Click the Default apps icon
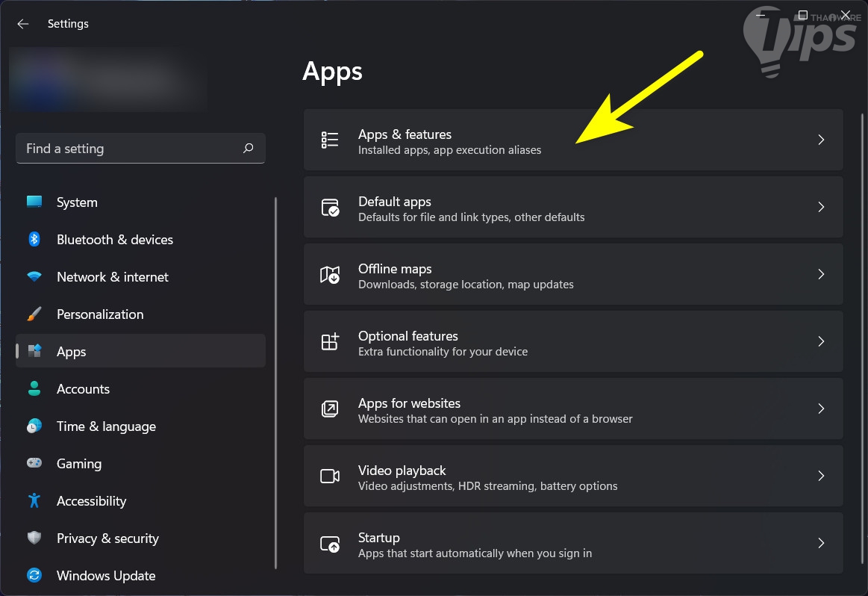The width and height of the screenshot is (868, 596). [x=330, y=207]
